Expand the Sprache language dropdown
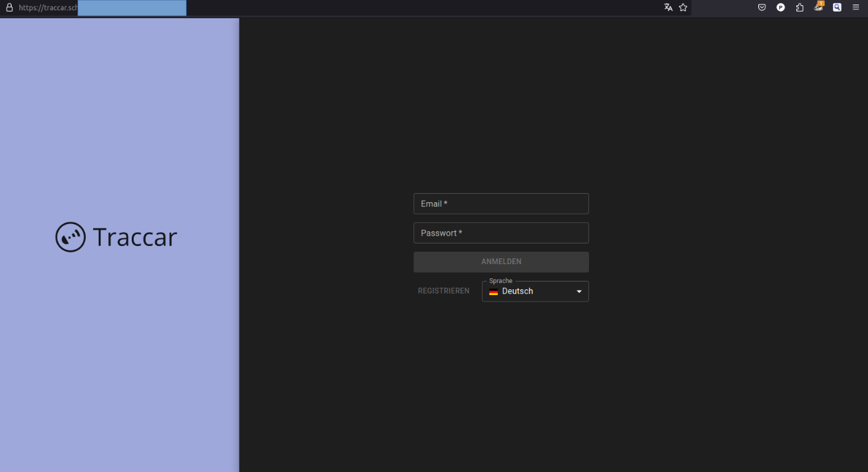 tap(535, 291)
